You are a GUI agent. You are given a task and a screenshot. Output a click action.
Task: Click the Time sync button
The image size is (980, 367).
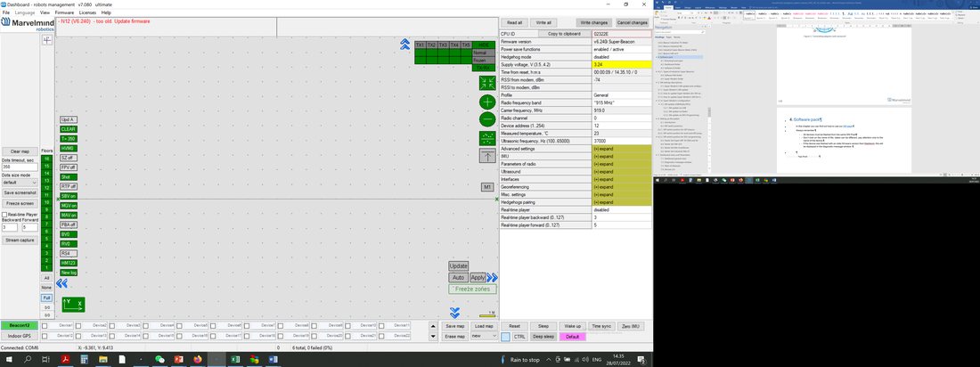click(x=602, y=326)
